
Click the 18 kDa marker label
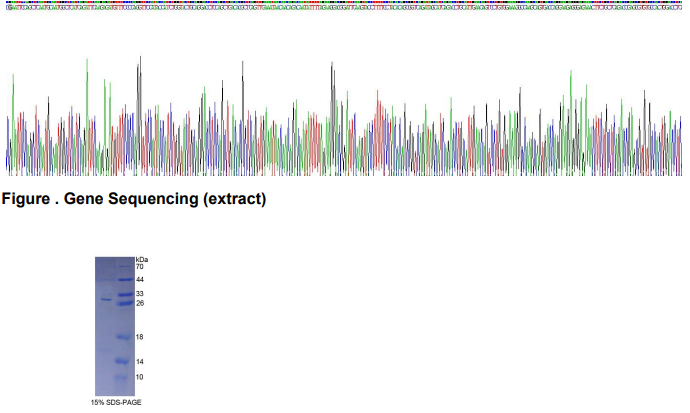tap(141, 337)
